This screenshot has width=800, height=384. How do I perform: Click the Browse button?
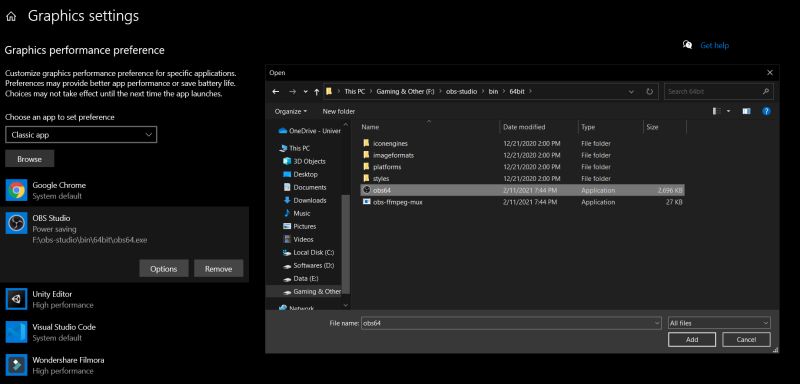pos(30,159)
